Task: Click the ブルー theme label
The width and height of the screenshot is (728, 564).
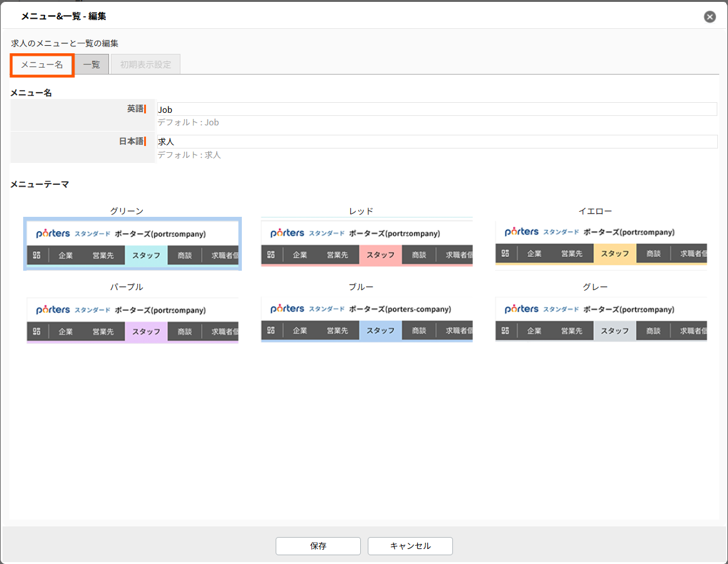Action: (x=361, y=287)
